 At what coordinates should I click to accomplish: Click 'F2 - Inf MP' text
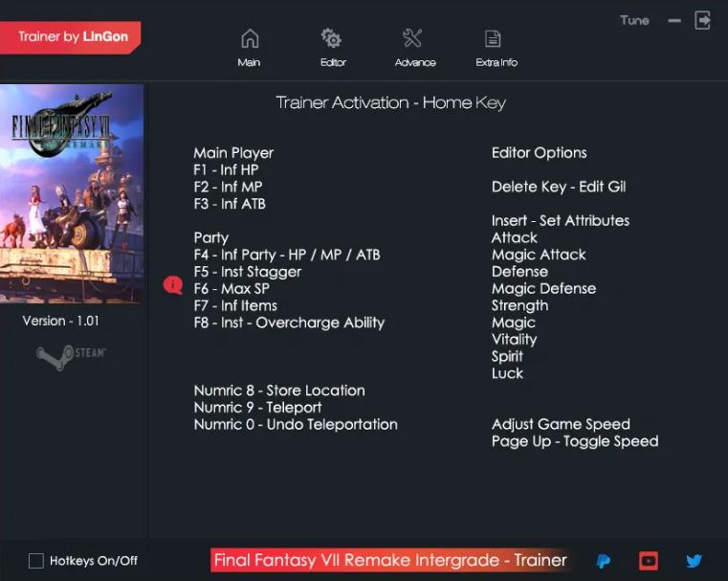228,187
